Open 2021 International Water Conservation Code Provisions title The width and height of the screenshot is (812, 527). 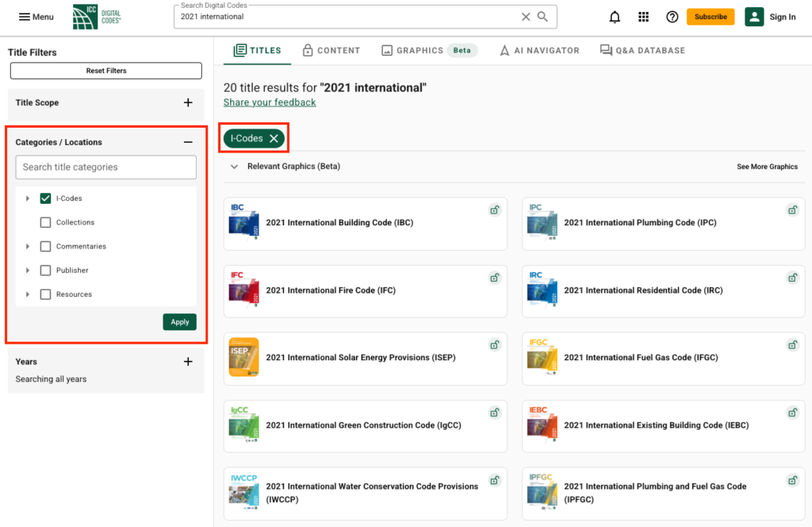pos(372,493)
